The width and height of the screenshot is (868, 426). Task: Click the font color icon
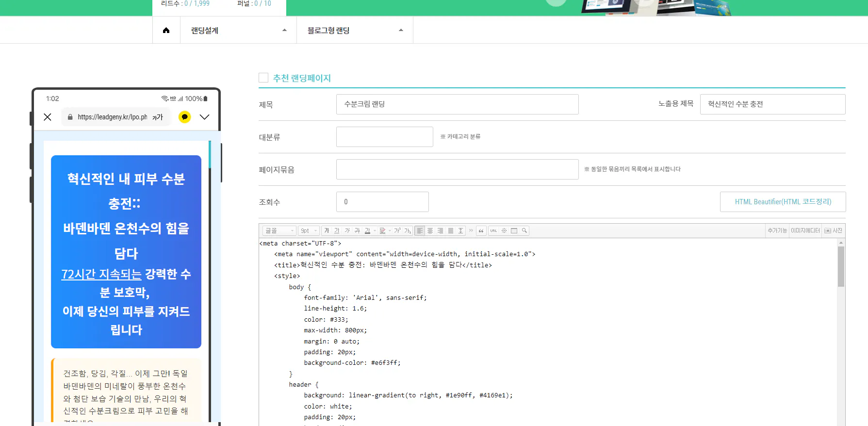click(367, 230)
